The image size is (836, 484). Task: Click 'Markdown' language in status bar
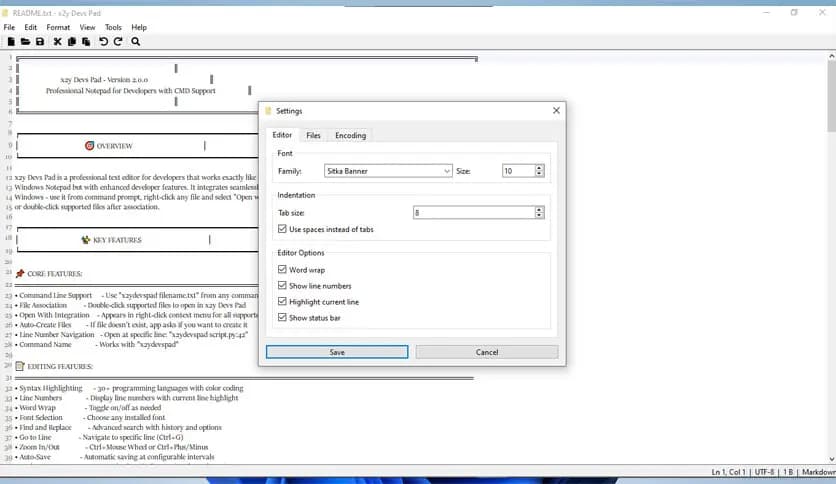(x=818, y=472)
